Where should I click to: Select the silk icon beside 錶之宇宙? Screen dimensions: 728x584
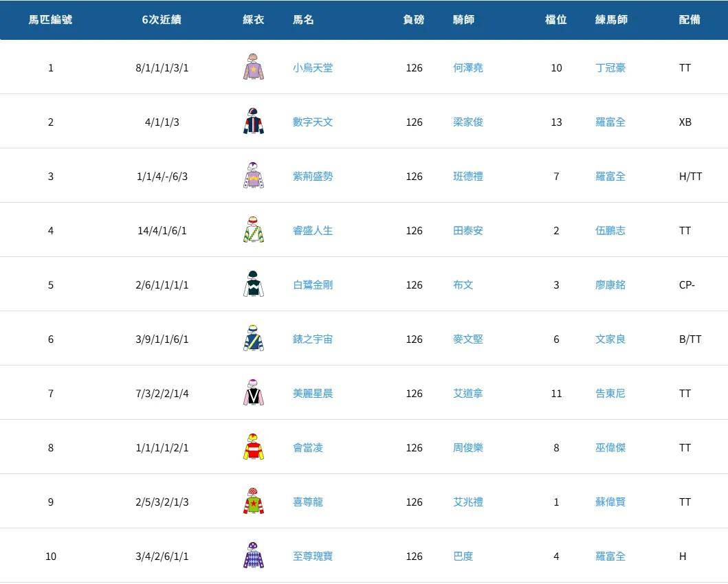coord(254,339)
